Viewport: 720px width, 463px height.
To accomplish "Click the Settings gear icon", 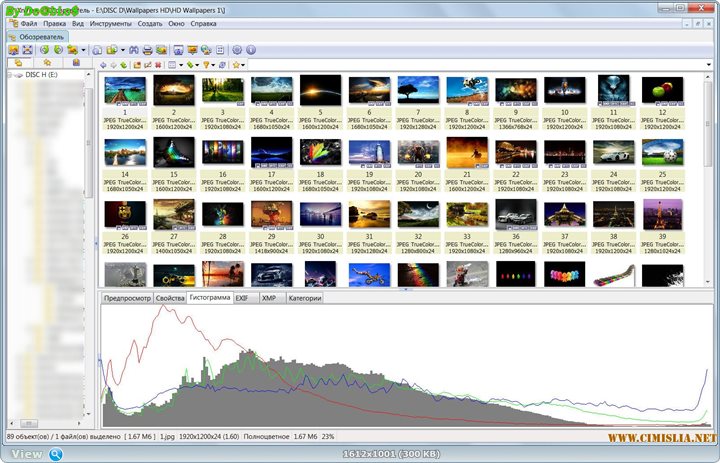I will [237, 49].
